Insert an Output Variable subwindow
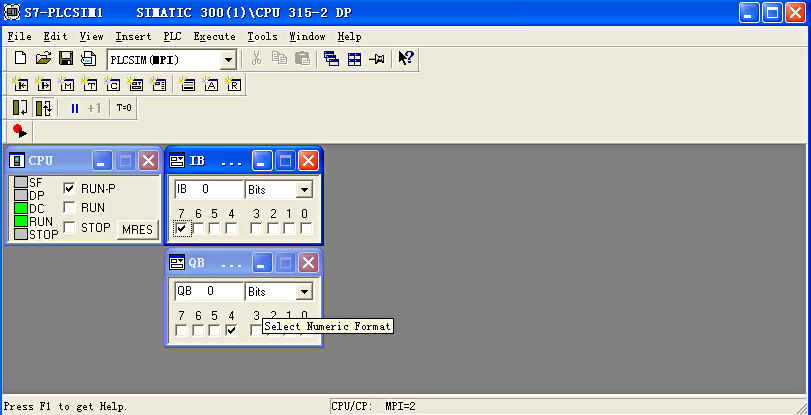 [43, 84]
